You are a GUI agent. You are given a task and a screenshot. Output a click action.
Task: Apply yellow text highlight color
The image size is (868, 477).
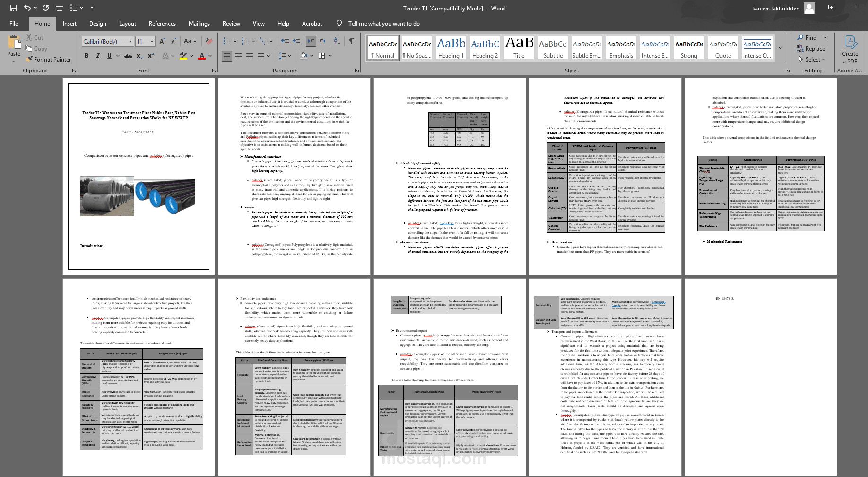pyautogui.click(x=183, y=56)
